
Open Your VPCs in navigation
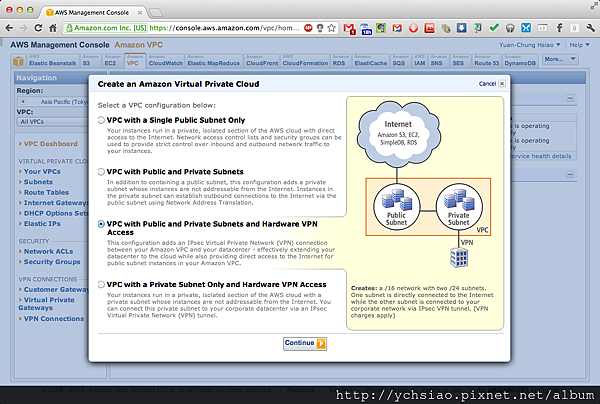(x=42, y=171)
